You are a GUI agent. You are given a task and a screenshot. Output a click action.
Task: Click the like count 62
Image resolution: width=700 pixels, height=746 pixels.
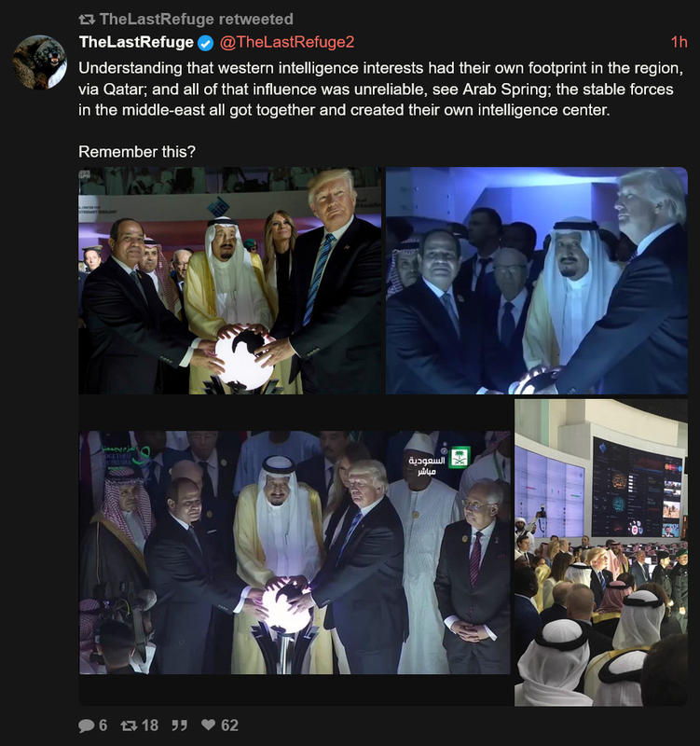pyautogui.click(x=229, y=725)
